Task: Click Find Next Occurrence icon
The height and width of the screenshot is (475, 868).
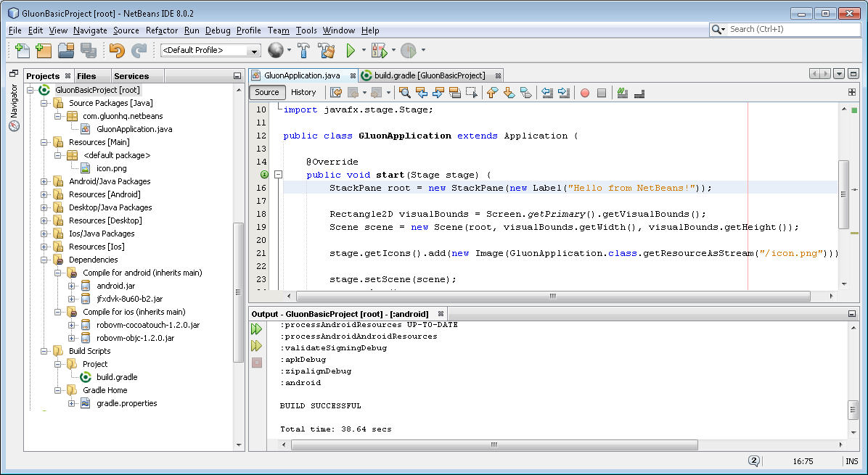Action: pyautogui.click(x=438, y=93)
